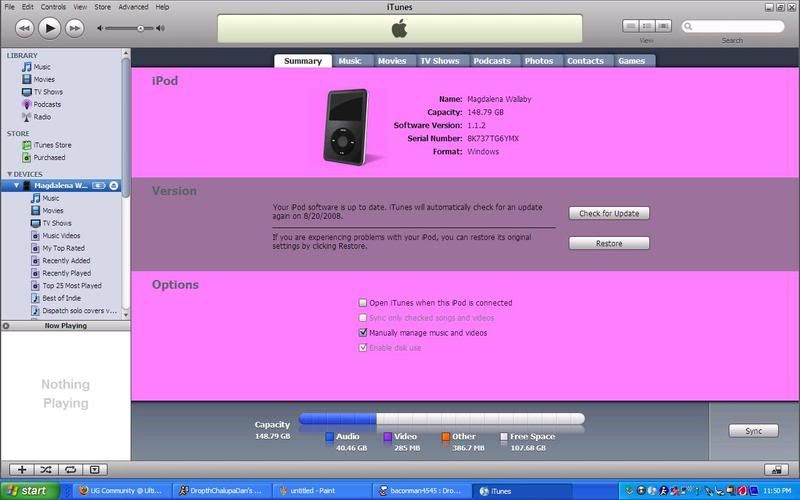Viewport: 800px width, 500px height.
Task: Create a new playlist with plus button
Action: pos(22,469)
